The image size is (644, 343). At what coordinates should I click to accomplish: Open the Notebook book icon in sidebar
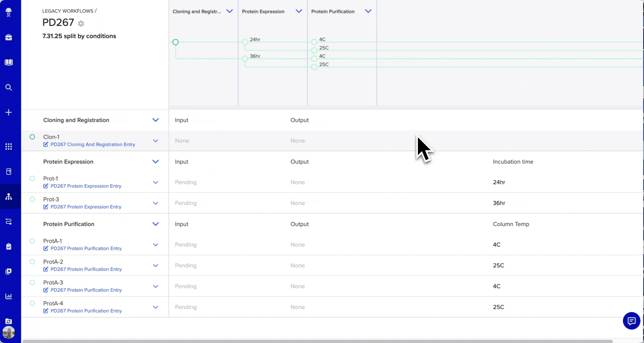[9, 62]
